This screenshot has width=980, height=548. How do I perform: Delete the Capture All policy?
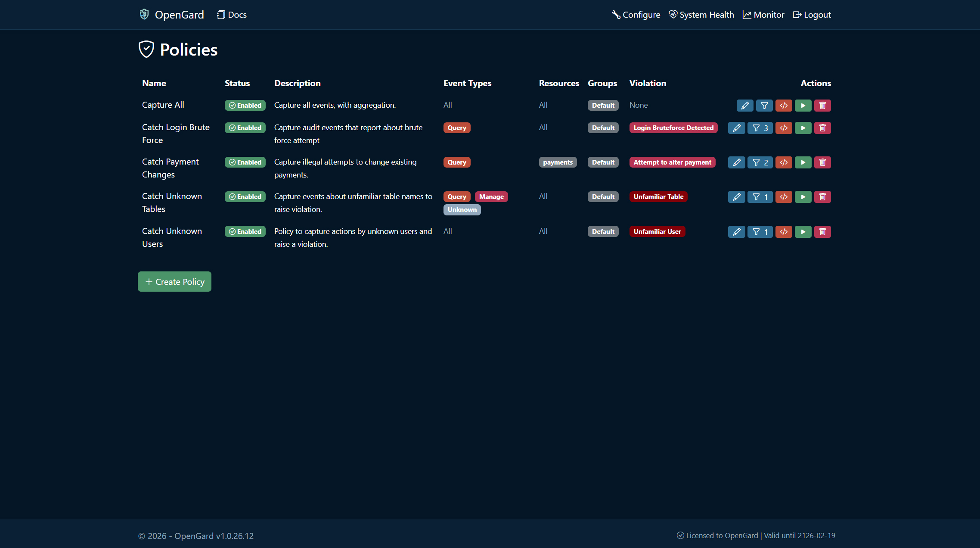(x=822, y=105)
